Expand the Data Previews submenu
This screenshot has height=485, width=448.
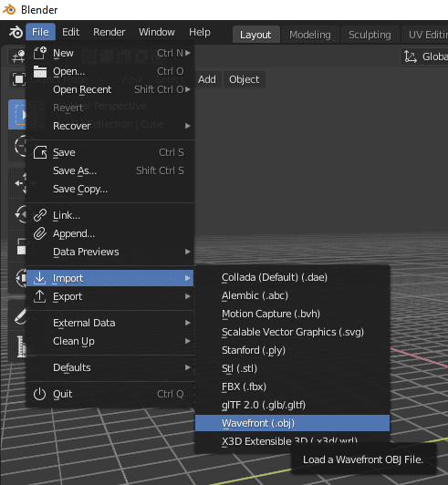coord(109,252)
